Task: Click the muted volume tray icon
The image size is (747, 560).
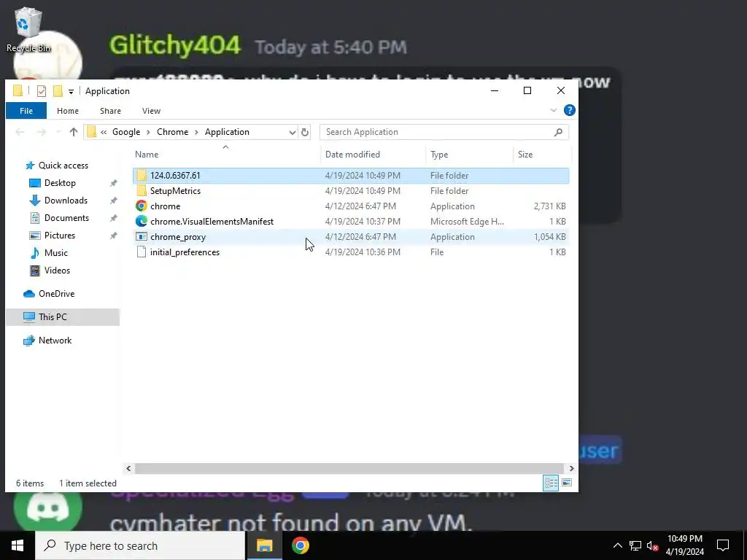Action: [652, 545]
